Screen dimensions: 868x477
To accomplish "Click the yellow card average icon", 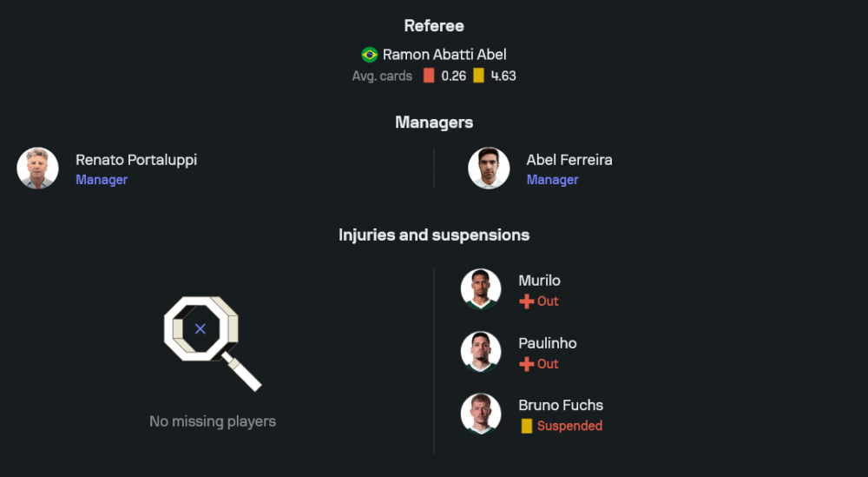I will pos(478,76).
